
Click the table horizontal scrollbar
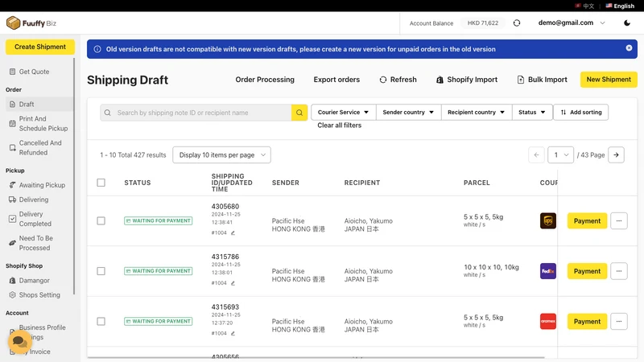pos(316,357)
